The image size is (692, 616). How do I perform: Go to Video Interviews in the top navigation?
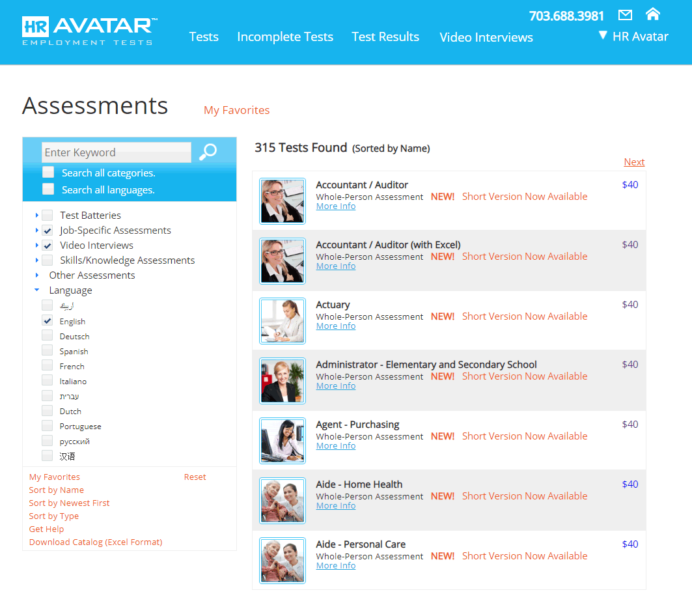(x=486, y=38)
